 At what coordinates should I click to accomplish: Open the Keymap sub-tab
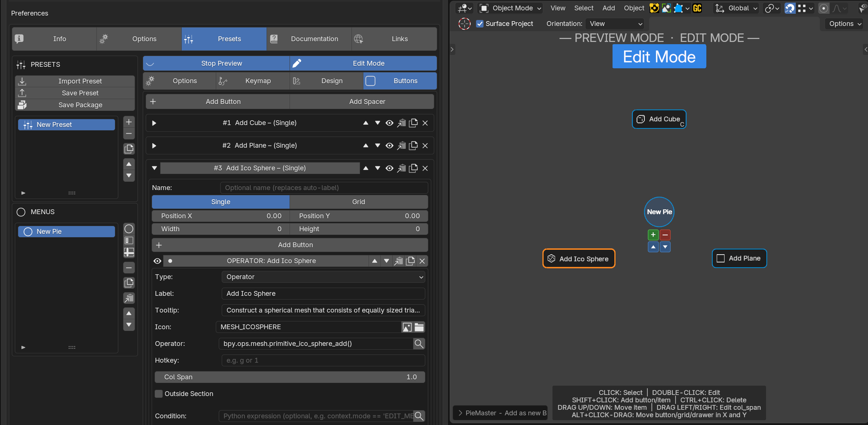coord(253,81)
